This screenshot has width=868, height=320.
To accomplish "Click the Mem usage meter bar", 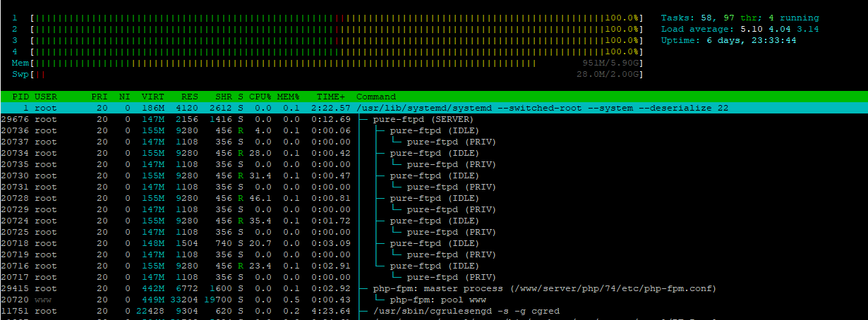I will (337, 63).
